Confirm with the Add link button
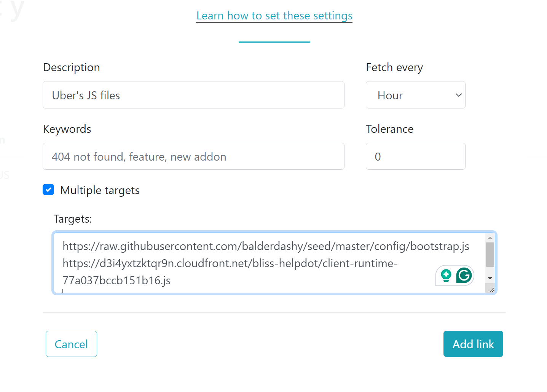The width and height of the screenshot is (547, 392). (473, 344)
